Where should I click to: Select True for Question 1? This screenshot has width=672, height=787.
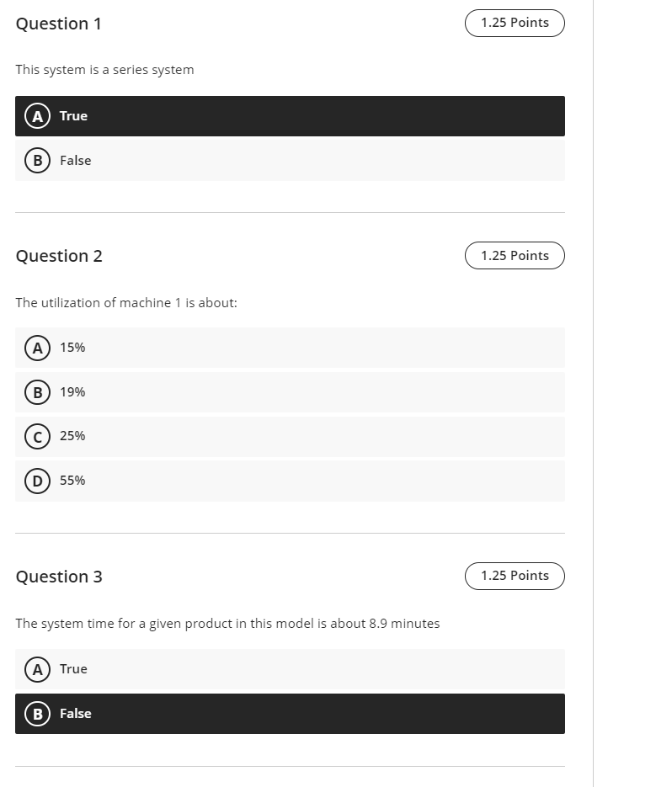290,115
